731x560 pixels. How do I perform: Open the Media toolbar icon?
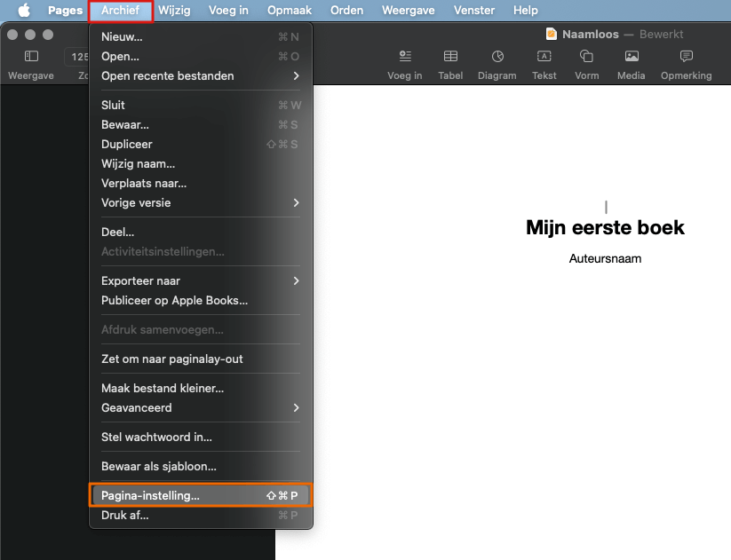click(x=632, y=57)
